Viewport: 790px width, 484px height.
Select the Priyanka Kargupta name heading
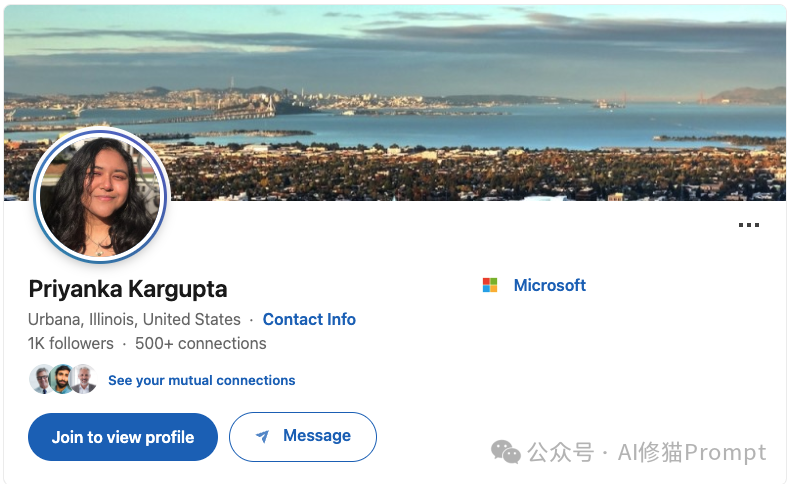(x=128, y=290)
